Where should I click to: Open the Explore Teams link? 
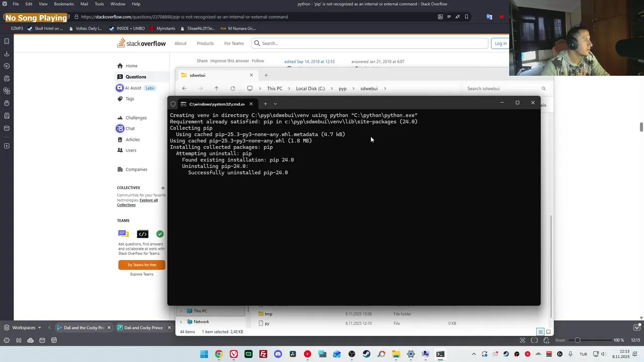[x=142, y=275]
